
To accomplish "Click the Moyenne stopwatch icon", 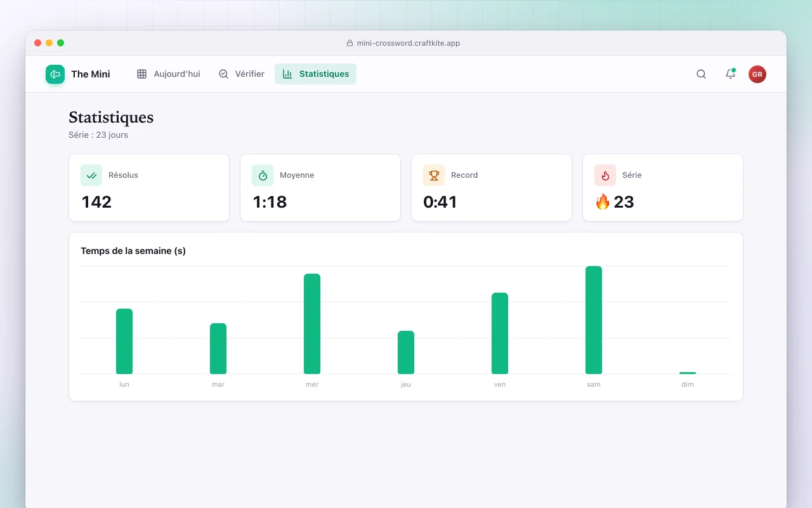I will (x=263, y=175).
